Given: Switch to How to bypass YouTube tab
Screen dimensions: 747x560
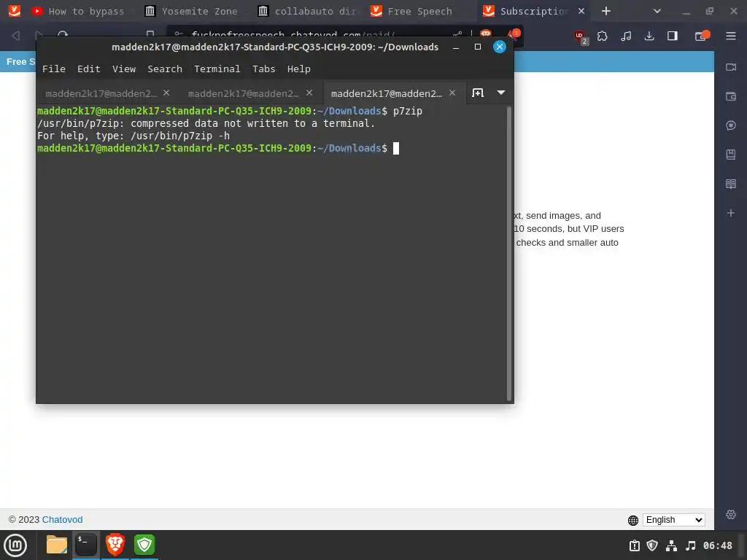Looking at the screenshot, I should coord(79,11).
